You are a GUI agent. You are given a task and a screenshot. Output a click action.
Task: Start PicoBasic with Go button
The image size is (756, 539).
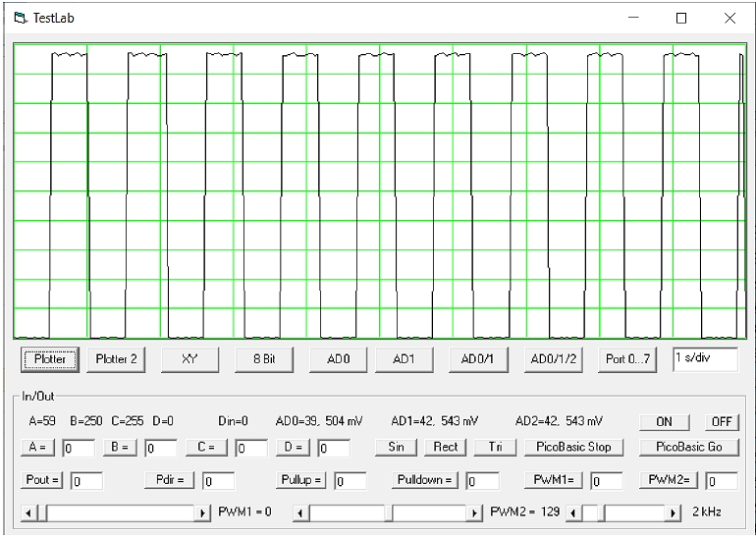pos(688,448)
